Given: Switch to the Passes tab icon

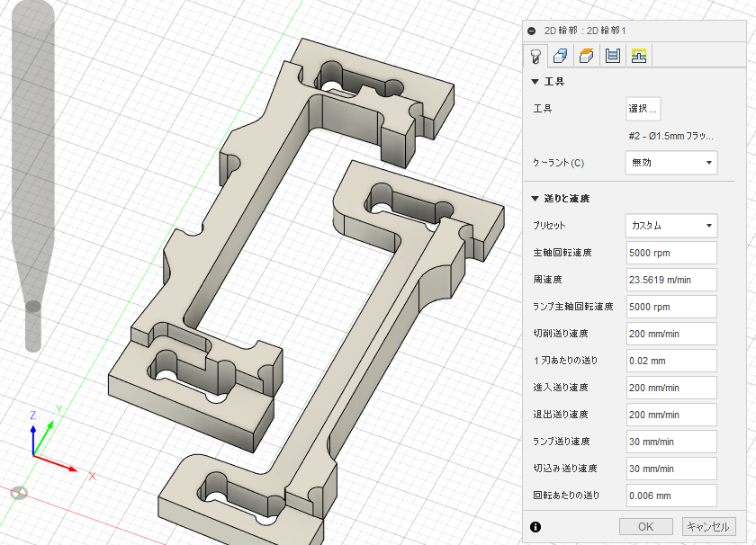Looking at the screenshot, I should 612,56.
